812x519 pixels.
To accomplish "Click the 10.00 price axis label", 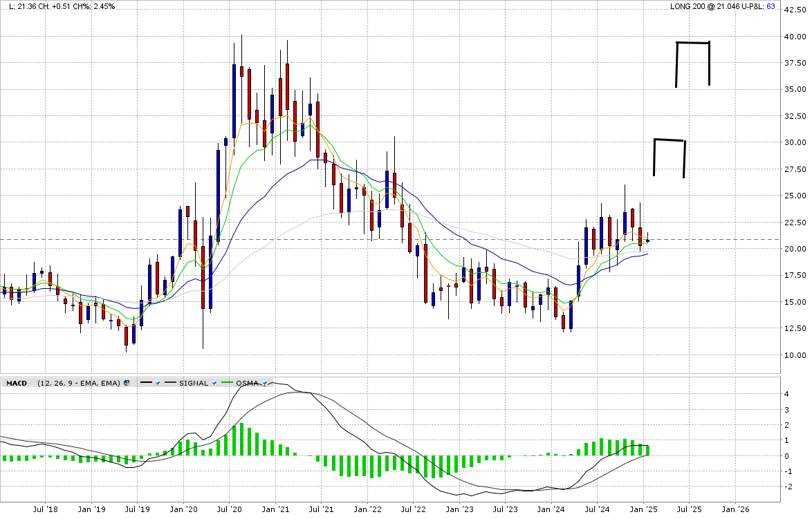I will pos(795,355).
